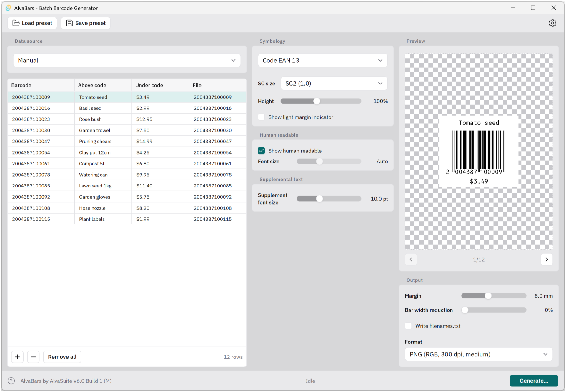
Task: Click the Remove all button
Action: tap(62, 357)
